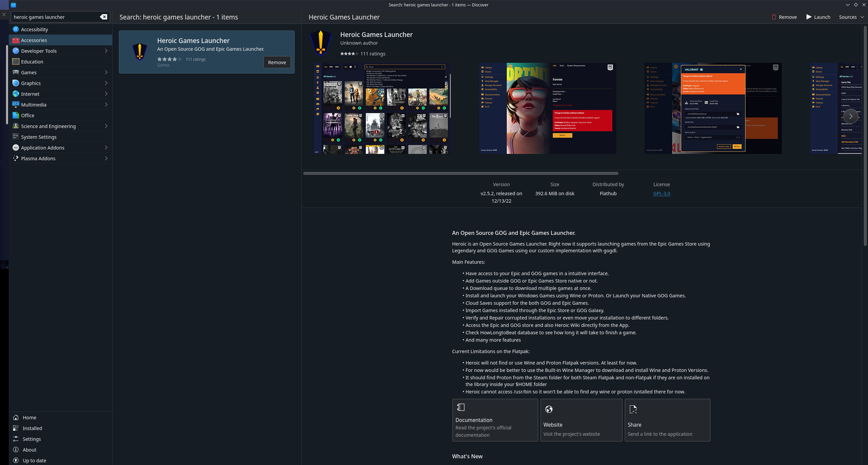Expand the Developer Tools category
868x465 pixels.
[x=60, y=50]
